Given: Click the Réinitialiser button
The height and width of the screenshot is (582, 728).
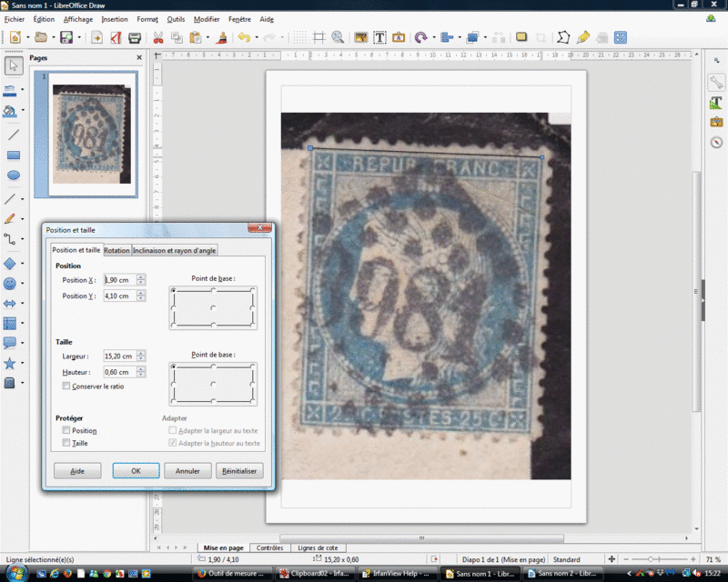Looking at the screenshot, I should click(x=239, y=471).
